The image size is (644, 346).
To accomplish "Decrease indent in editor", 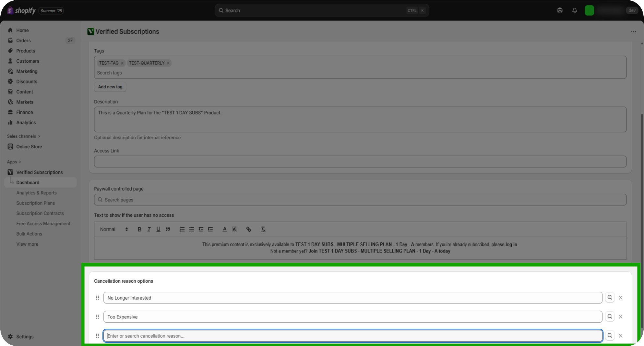I will pyautogui.click(x=201, y=229).
